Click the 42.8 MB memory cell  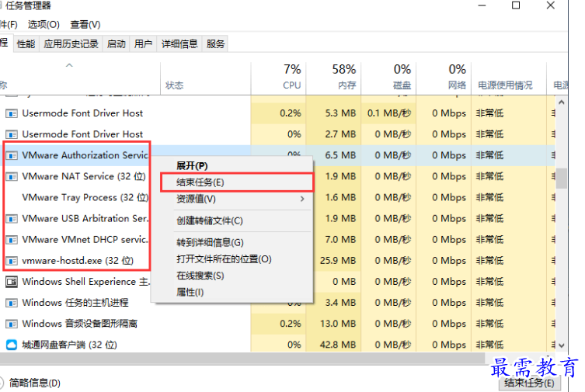point(333,345)
